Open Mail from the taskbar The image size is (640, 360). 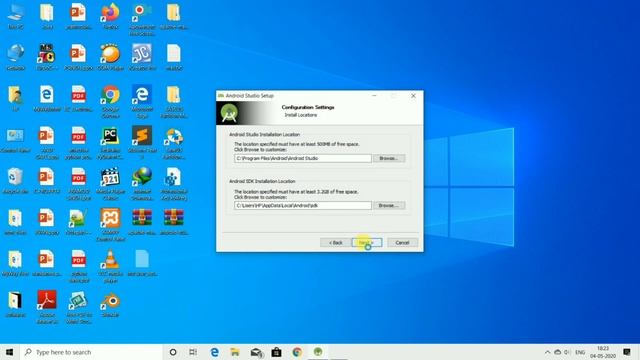pyautogui.click(x=256, y=352)
